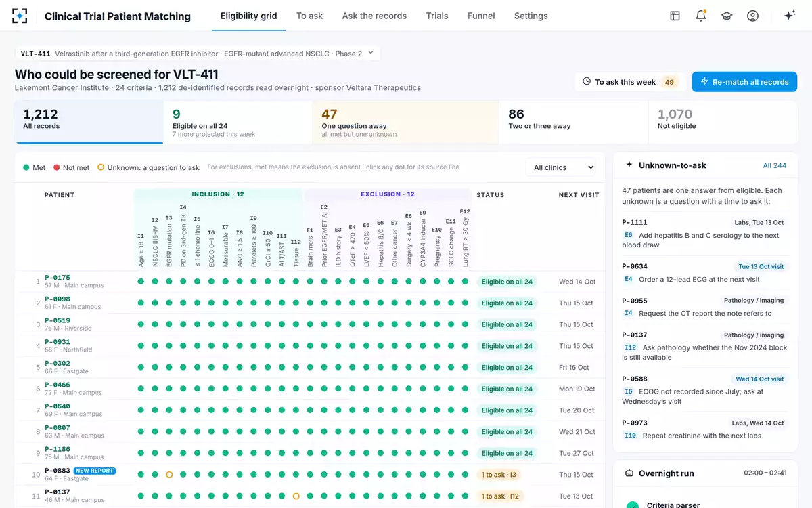The image size is (812, 508).
Task: Click the INCLUSION · 12 group header
Action: (x=218, y=194)
